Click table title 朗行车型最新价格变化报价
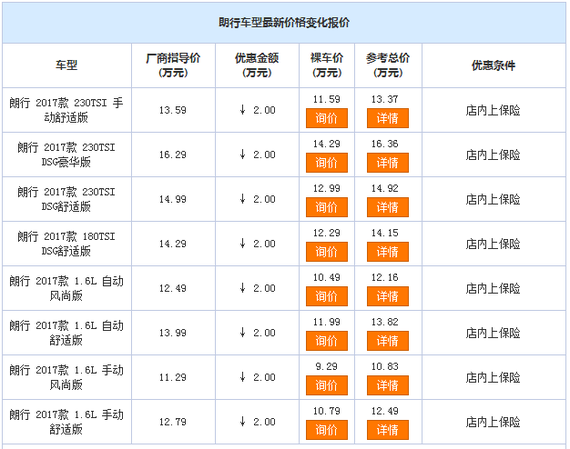570x449 pixels. coord(284,23)
